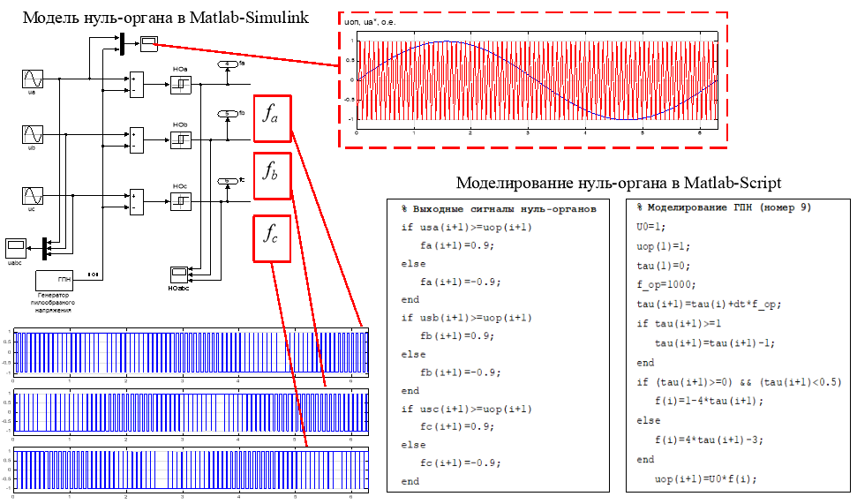Select the fc output port block
The width and height of the screenshot is (857, 504).
pyautogui.click(x=228, y=180)
